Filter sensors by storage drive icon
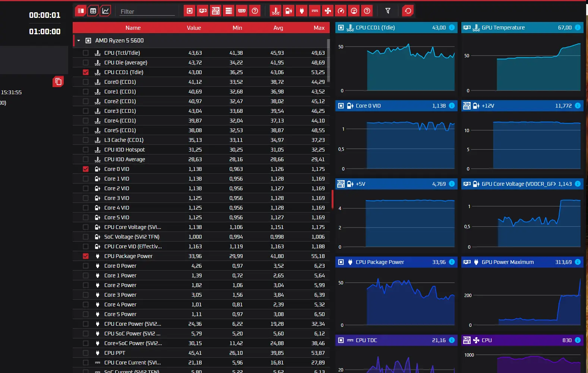Viewport: 588px width, 373px height. click(x=229, y=11)
